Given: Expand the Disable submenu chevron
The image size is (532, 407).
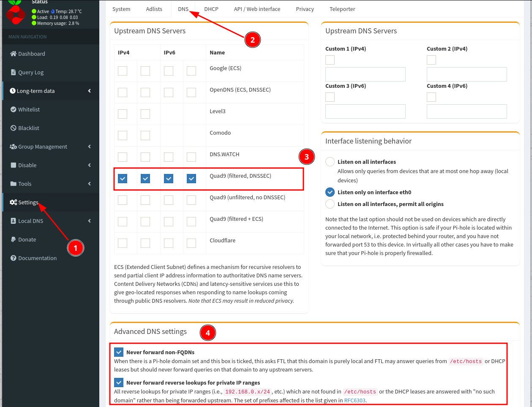Looking at the screenshot, I should [90, 165].
